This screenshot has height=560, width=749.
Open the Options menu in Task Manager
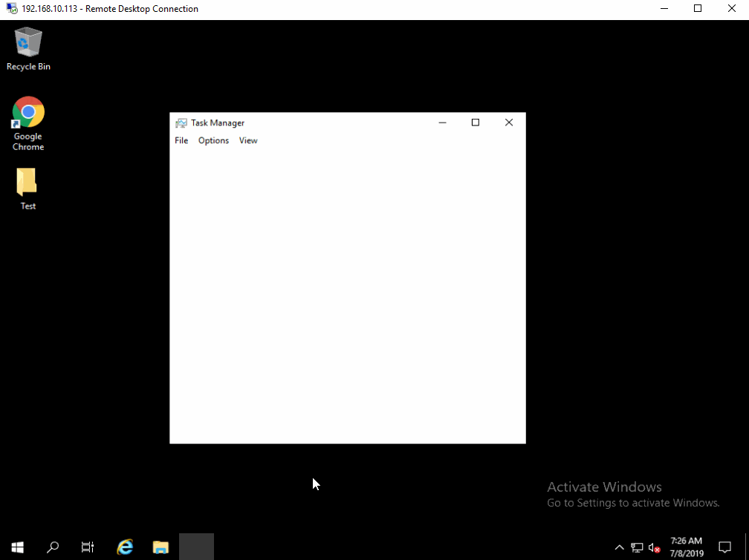click(x=213, y=140)
